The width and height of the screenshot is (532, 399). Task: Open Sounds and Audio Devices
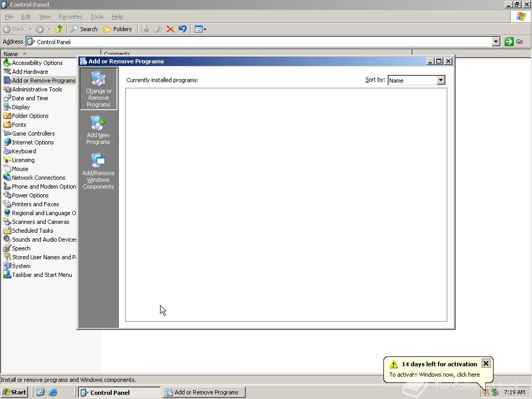[39, 239]
